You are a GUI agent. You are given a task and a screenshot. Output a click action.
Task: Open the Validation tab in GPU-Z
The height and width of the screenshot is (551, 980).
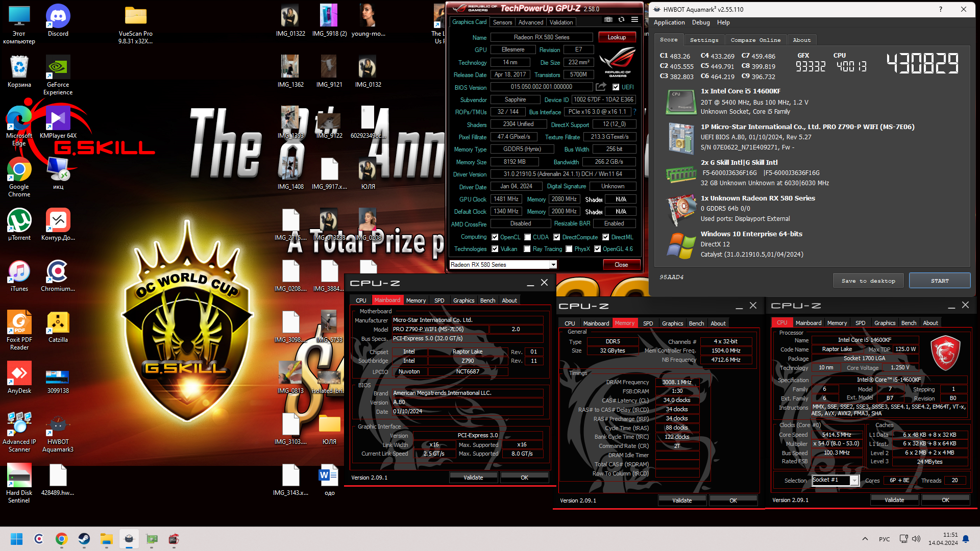tap(561, 22)
